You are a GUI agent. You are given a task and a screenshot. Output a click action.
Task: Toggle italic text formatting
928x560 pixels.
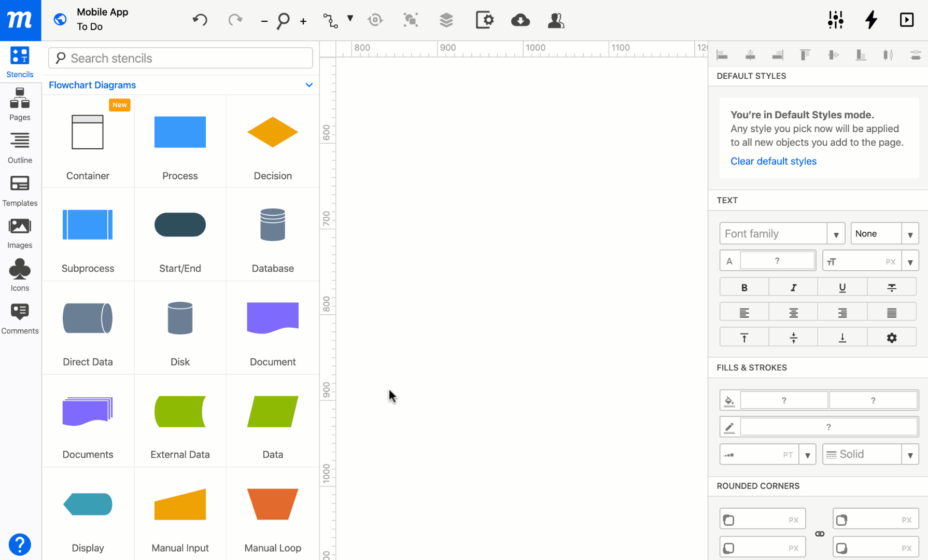(x=793, y=286)
